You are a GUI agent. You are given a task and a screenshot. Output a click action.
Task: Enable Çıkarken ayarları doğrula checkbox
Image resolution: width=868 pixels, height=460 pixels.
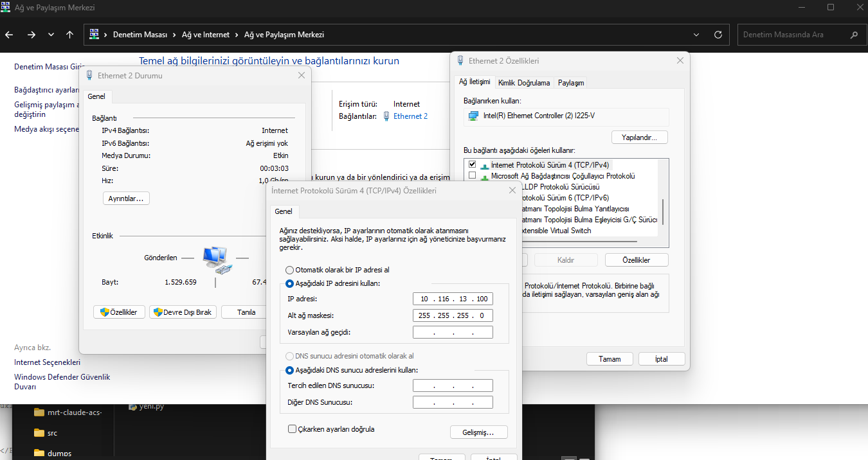pyautogui.click(x=293, y=429)
